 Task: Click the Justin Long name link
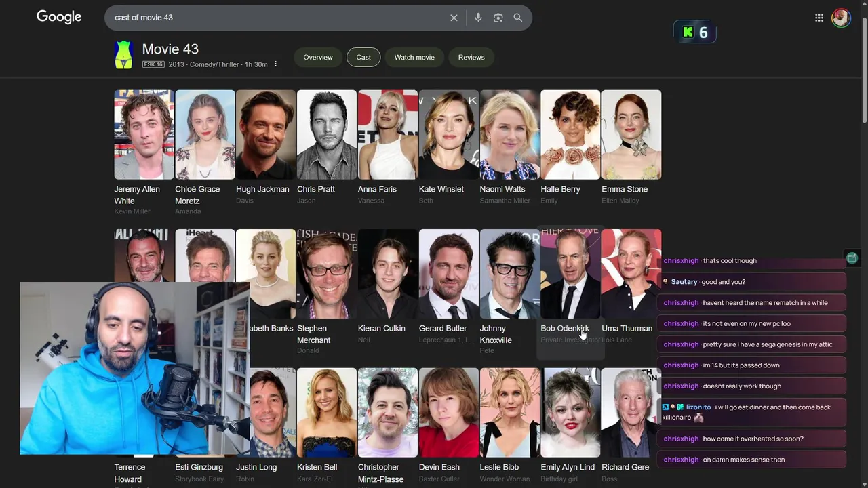tap(256, 467)
